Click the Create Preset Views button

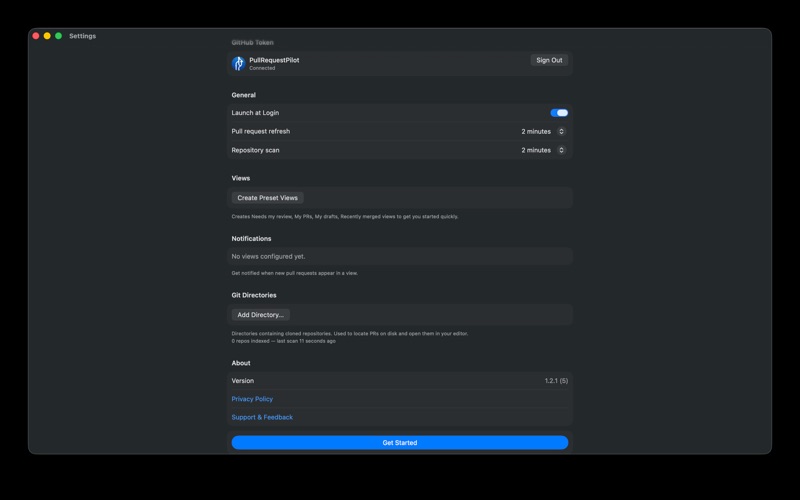click(x=267, y=198)
